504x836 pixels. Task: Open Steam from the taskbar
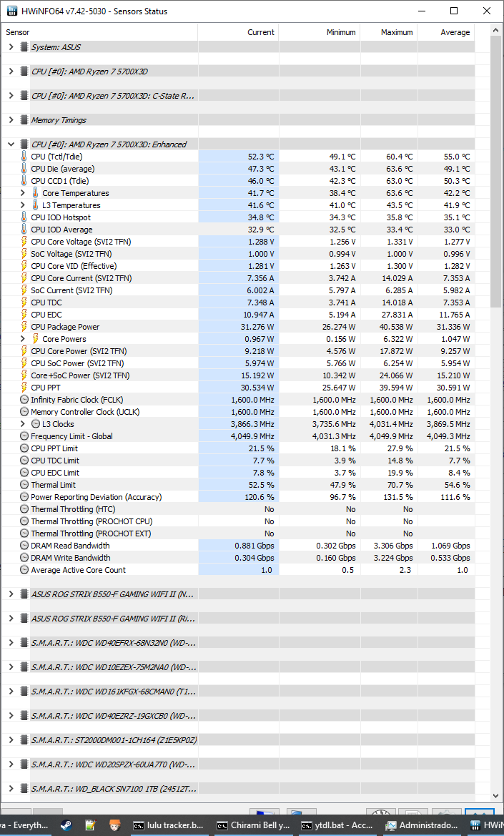click(x=67, y=825)
